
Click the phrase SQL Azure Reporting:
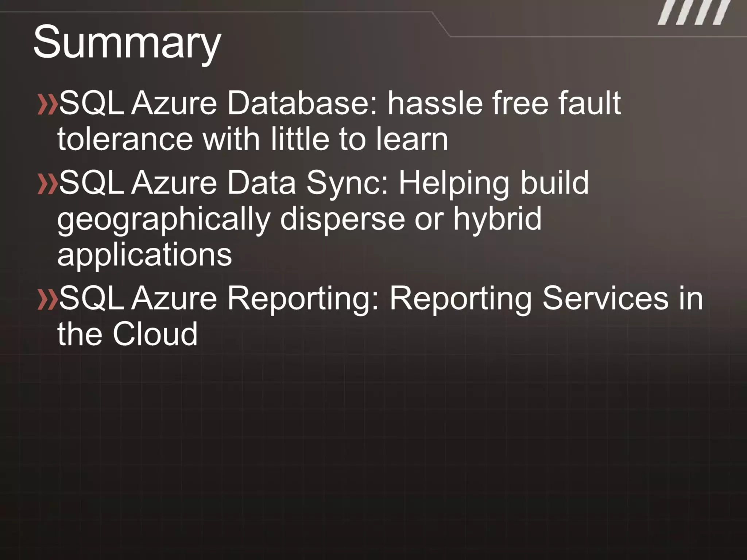point(219,298)
